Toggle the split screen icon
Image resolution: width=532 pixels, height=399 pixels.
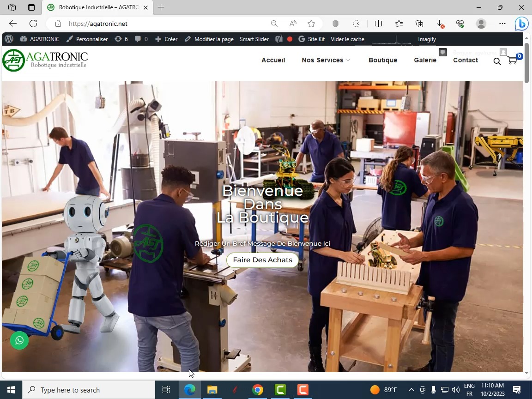click(x=378, y=24)
